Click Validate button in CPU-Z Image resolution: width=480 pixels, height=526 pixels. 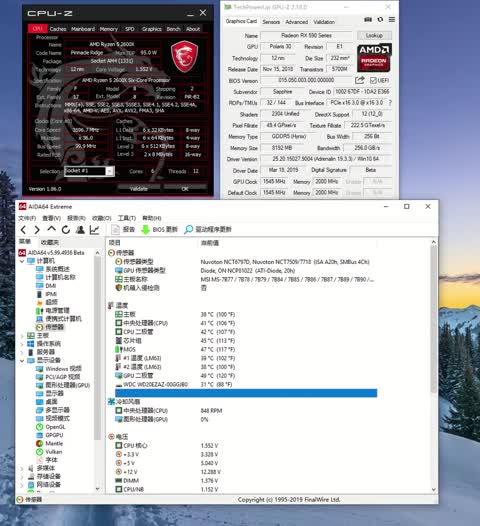pyautogui.click(x=139, y=189)
